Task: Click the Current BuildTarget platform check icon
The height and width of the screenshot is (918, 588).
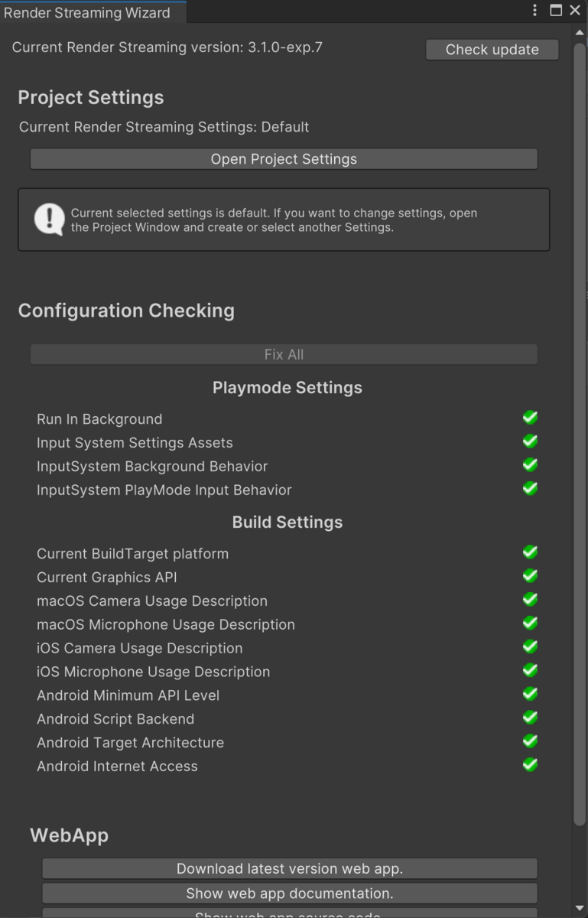Action: (530, 552)
